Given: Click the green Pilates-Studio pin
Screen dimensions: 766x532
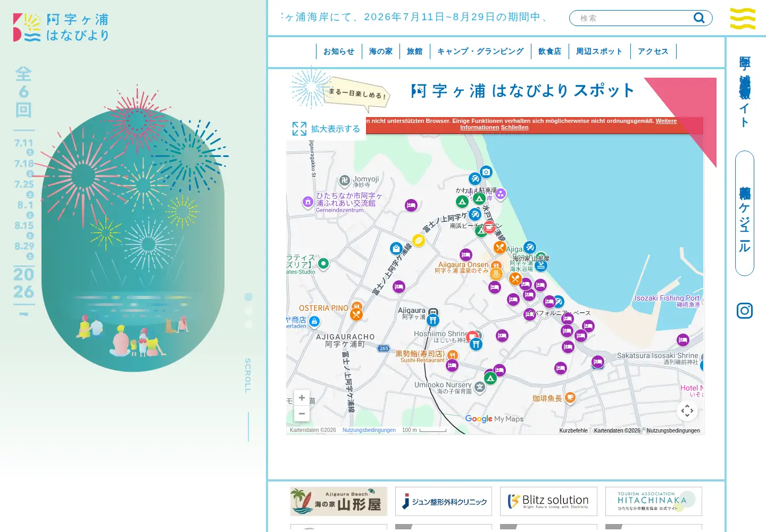Looking at the screenshot, I should point(323,263).
